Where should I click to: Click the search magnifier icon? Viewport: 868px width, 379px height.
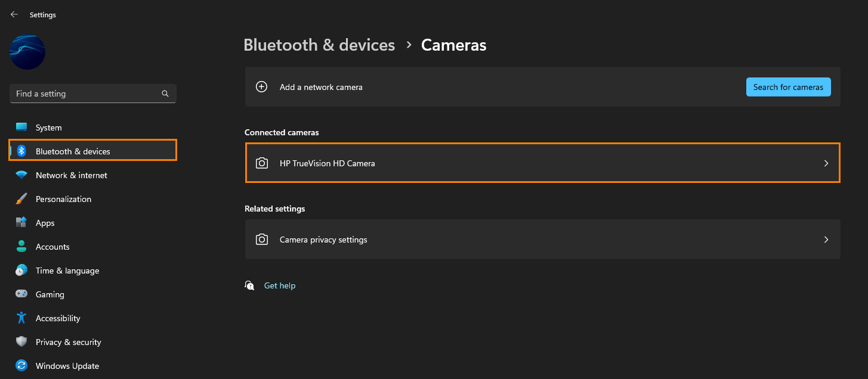[165, 94]
